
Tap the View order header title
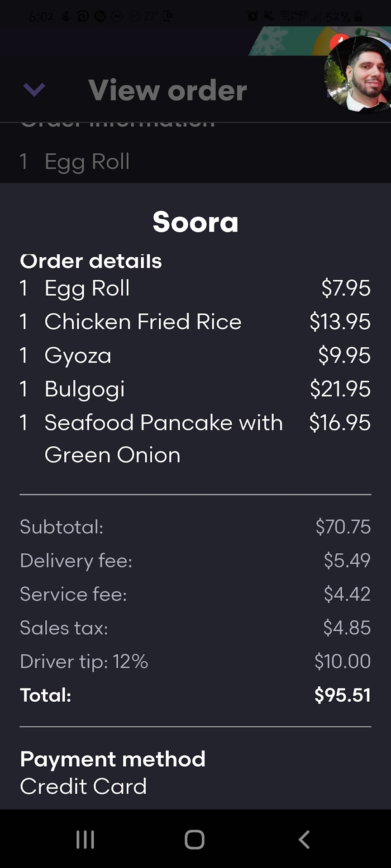coord(167,90)
